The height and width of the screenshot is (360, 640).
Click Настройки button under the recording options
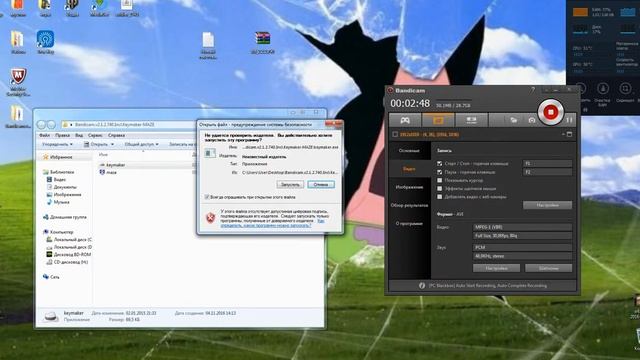point(547,205)
